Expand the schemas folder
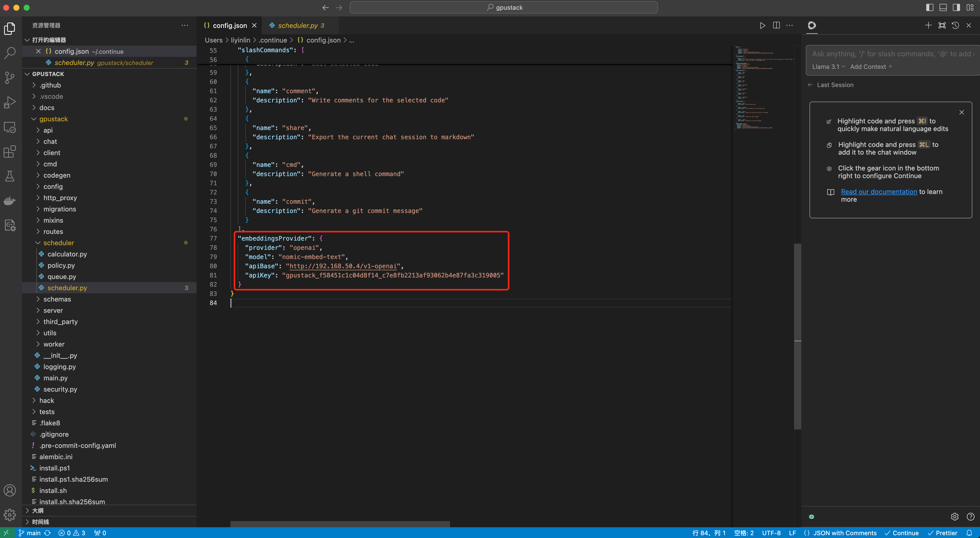Viewport: 980px width, 538px height. [x=57, y=299]
